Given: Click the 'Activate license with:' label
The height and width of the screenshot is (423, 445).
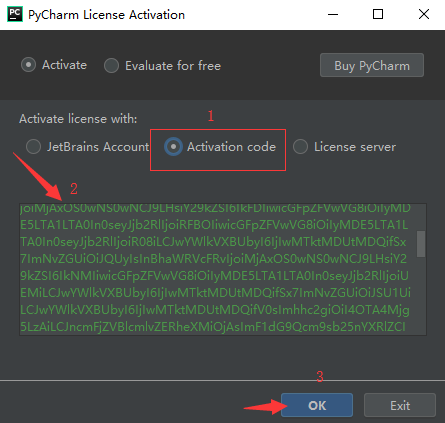Looking at the screenshot, I should coord(78,119).
